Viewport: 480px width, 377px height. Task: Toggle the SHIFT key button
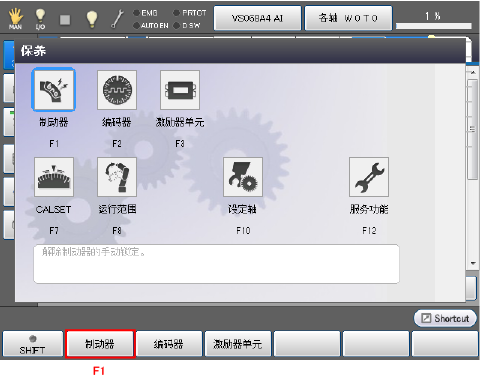click(x=33, y=344)
